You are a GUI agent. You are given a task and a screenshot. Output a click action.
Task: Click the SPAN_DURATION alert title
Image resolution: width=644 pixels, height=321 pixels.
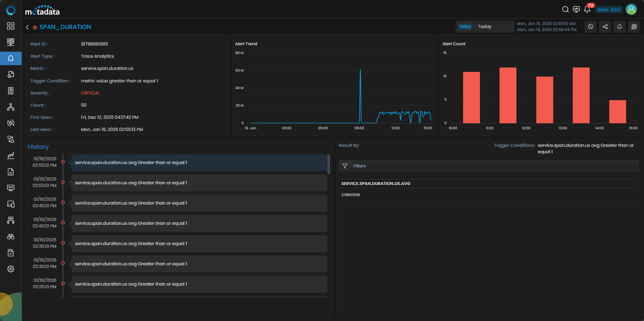(65, 27)
